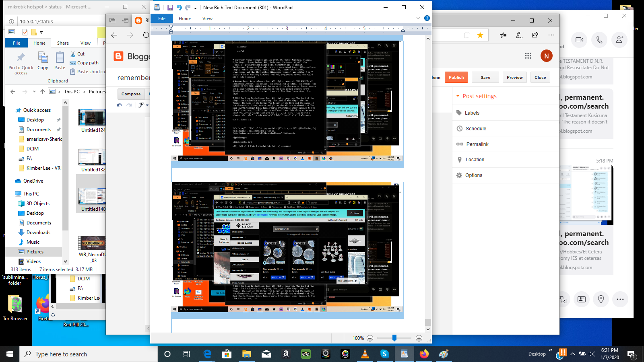The height and width of the screenshot is (362, 644).
Task: Open Skype more options ellipsis at bottom
Action: [x=620, y=299]
